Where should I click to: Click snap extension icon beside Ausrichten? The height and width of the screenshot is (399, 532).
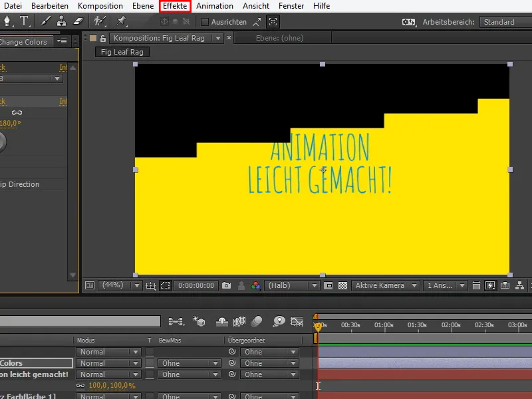[x=257, y=22]
